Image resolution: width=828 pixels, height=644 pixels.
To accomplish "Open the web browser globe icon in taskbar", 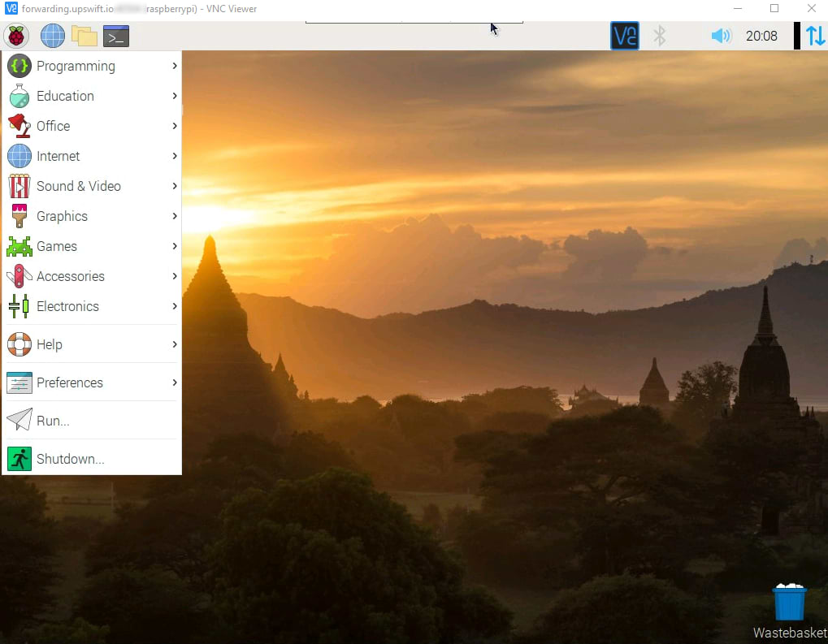I will point(52,36).
